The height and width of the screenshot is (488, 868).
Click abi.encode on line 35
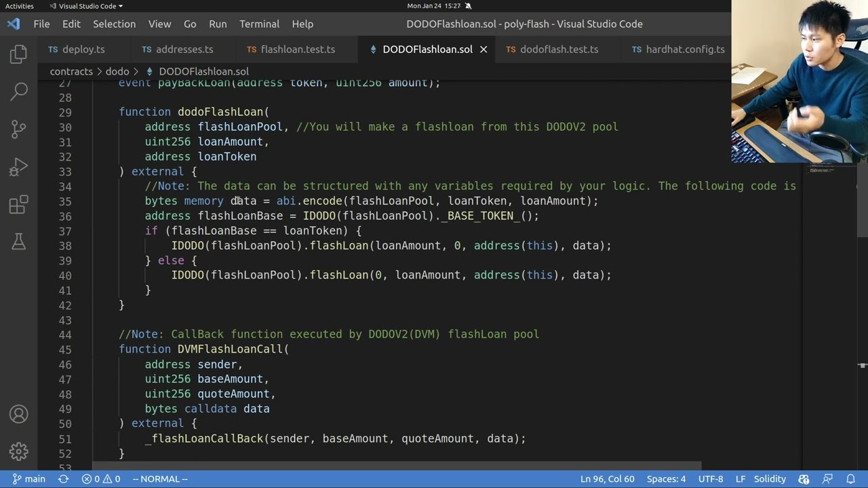point(309,201)
